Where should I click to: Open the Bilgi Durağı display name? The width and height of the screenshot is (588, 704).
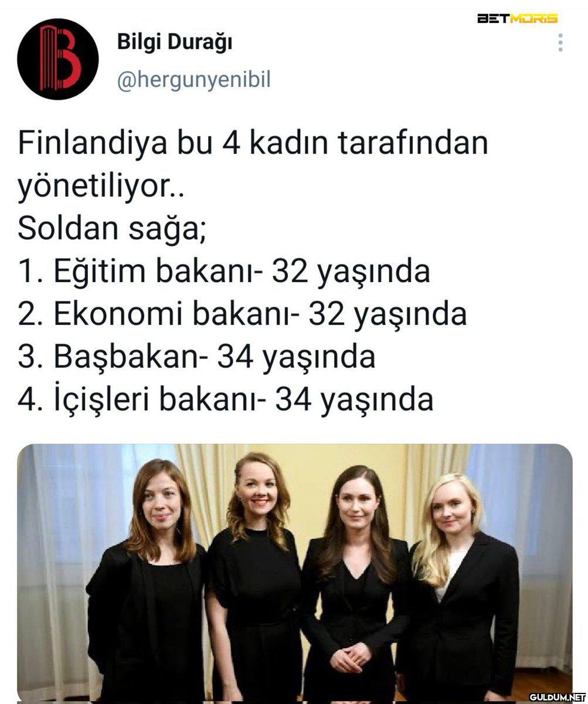(x=175, y=42)
